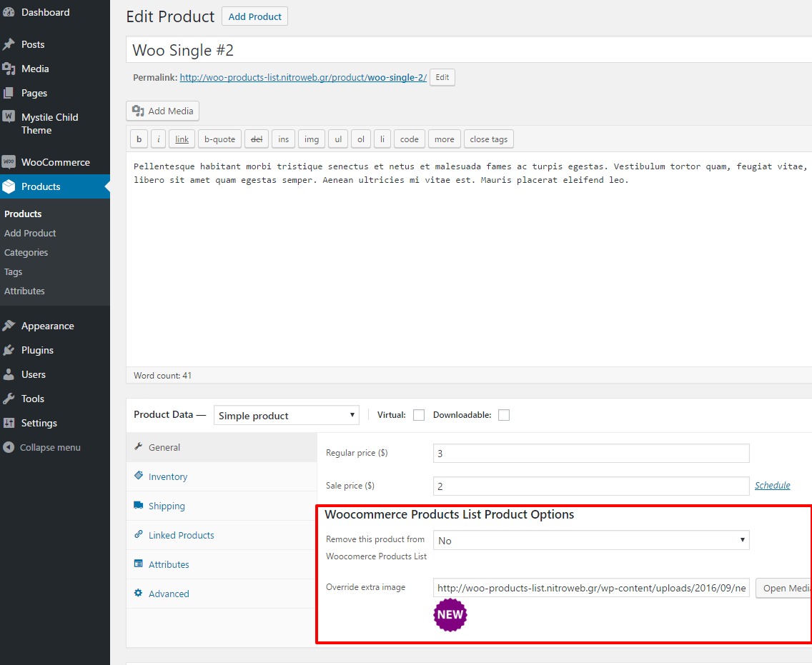Open Add Product in the sidebar submenu

click(x=30, y=233)
